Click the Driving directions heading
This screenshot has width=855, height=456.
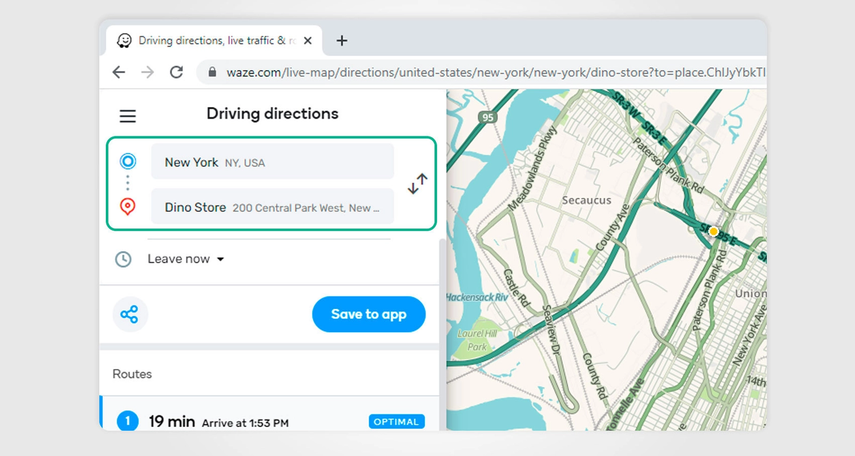coord(273,113)
